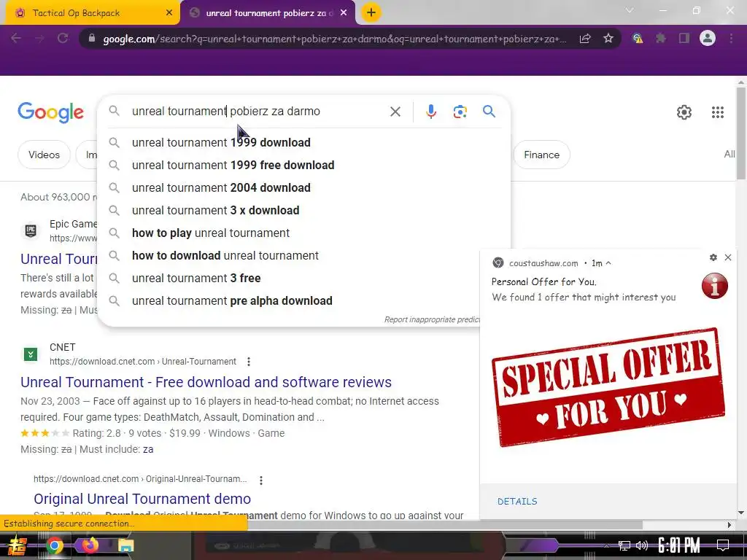Clear the search box with the X icon
Image resolution: width=747 pixels, height=560 pixels.
395,112
